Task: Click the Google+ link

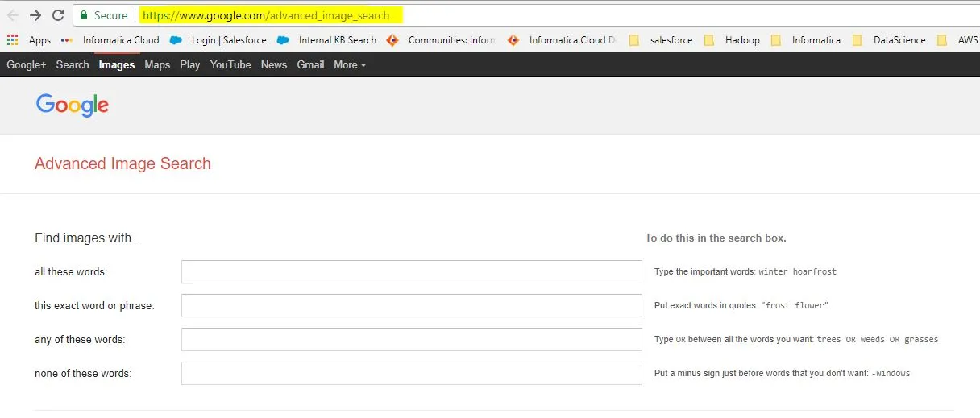Action: 27,64
